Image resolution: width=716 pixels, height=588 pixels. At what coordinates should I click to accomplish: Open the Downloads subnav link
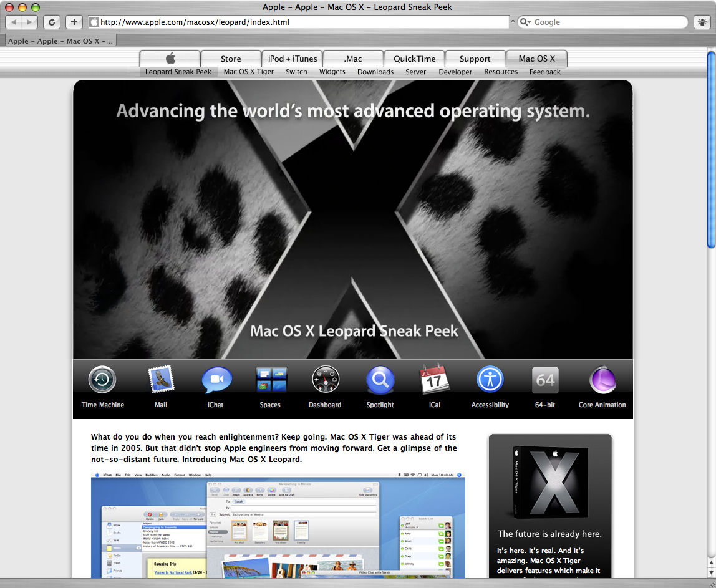[x=375, y=72]
